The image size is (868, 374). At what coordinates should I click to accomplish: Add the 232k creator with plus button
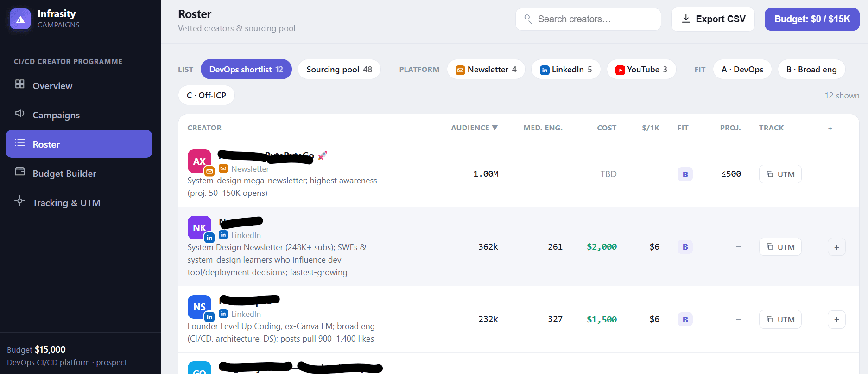(836, 319)
